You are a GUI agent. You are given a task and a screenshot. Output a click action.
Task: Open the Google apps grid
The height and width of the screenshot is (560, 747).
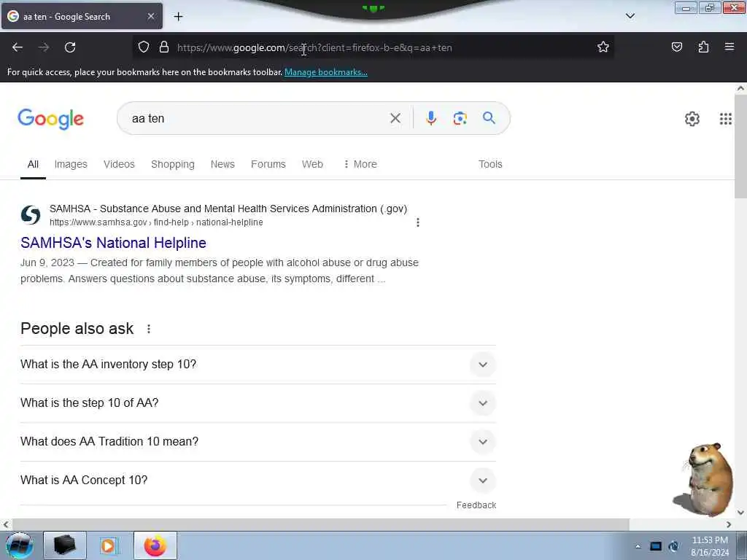(x=726, y=119)
